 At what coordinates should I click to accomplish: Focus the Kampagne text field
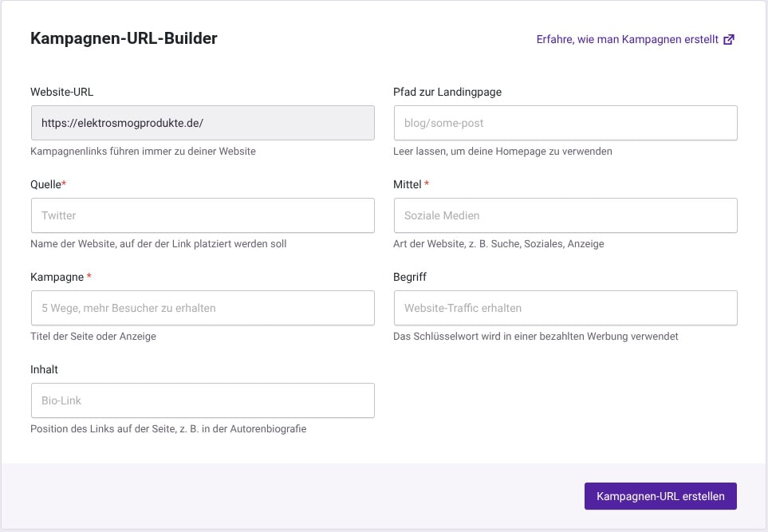click(x=202, y=308)
